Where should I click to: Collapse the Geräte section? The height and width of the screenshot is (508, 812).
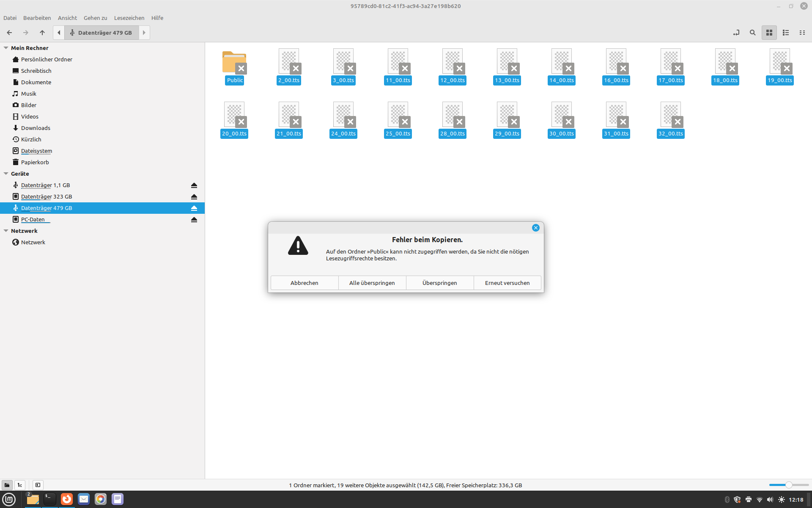point(6,174)
